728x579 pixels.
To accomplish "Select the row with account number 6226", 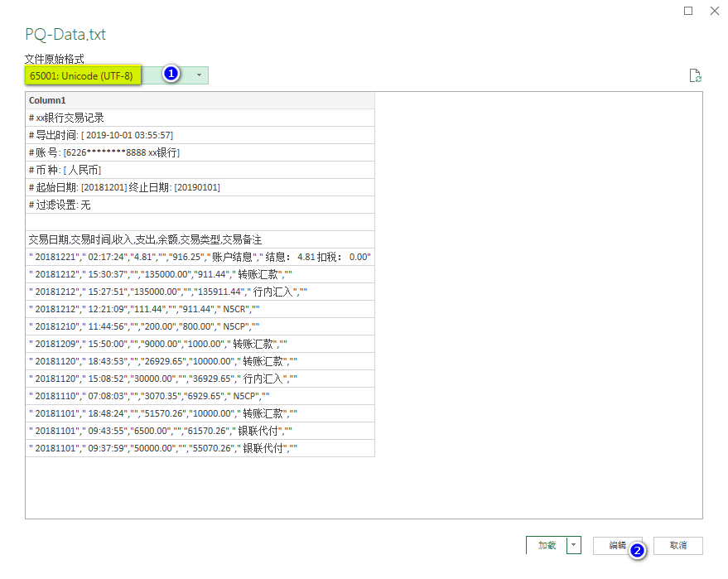I will pyautogui.click(x=200, y=152).
